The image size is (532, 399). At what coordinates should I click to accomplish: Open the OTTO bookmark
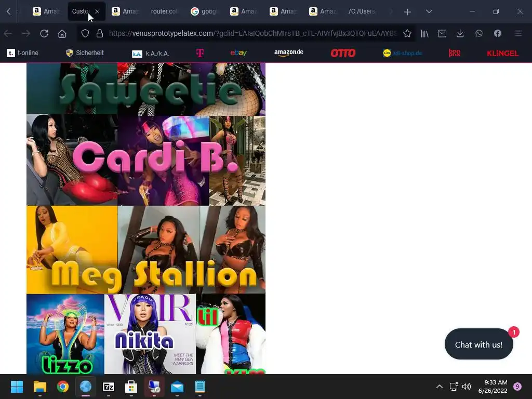343,53
